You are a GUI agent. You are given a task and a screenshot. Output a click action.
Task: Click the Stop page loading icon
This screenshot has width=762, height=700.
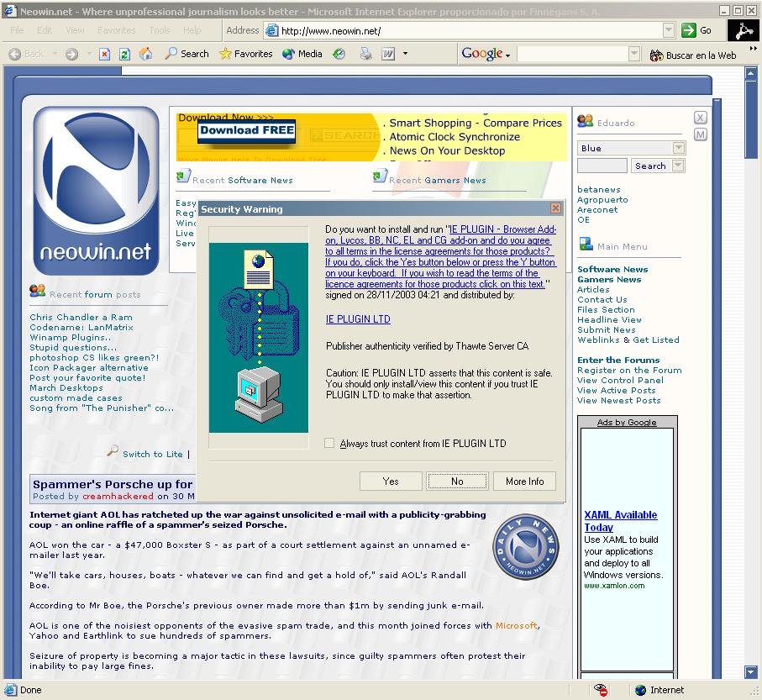tap(104, 54)
